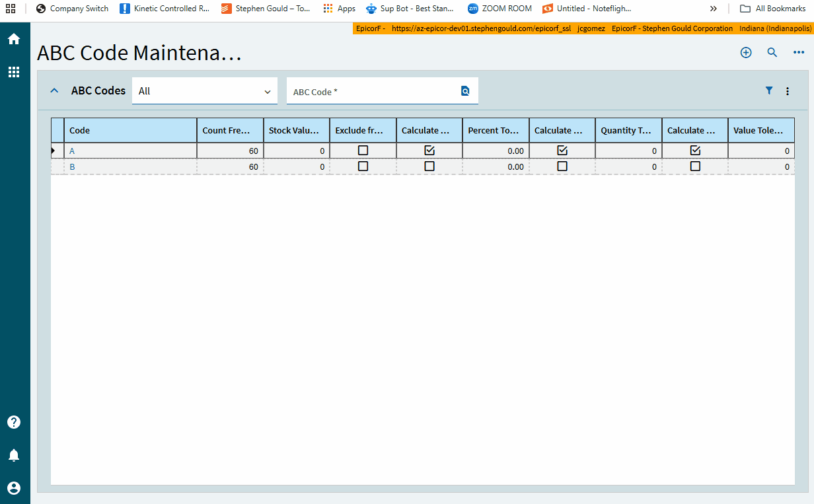Toggle third Calculate checkbox for code B

695,166
